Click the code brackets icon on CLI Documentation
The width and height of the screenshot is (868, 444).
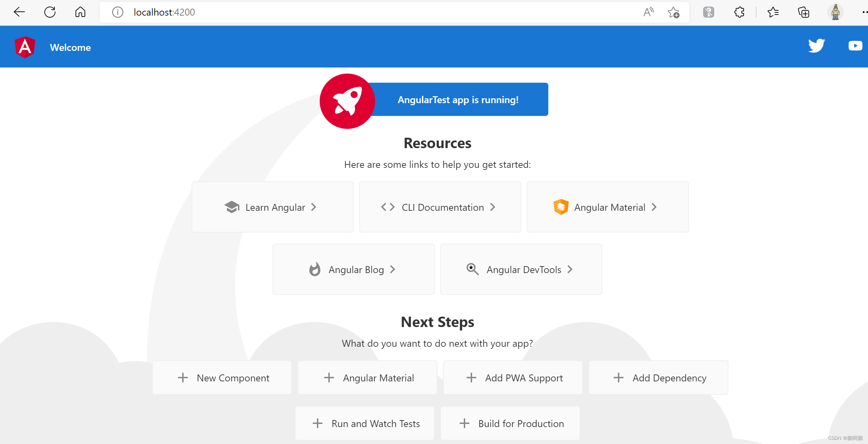[388, 207]
